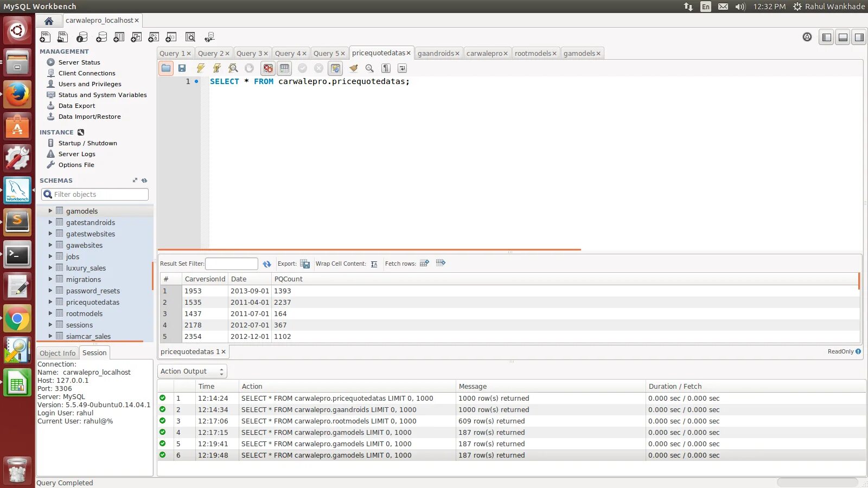Expand the gawebsites table node
The height and width of the screenshot is (488, 868).
click(x=50, y=245)
